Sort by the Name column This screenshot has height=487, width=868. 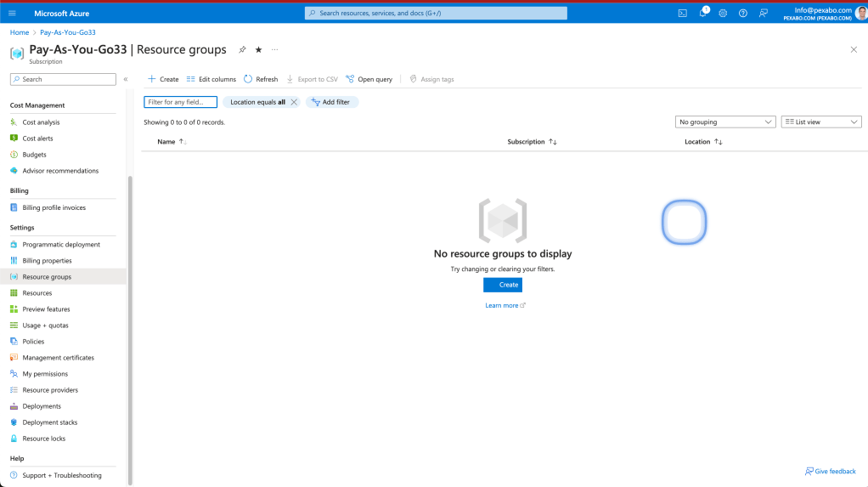pyautogui.click(x=172, y=142)
